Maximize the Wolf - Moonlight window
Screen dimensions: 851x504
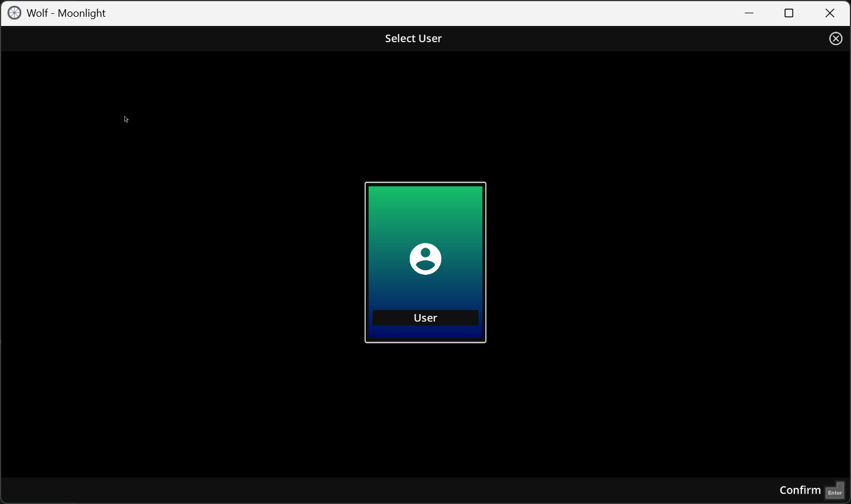coord(789,13)
